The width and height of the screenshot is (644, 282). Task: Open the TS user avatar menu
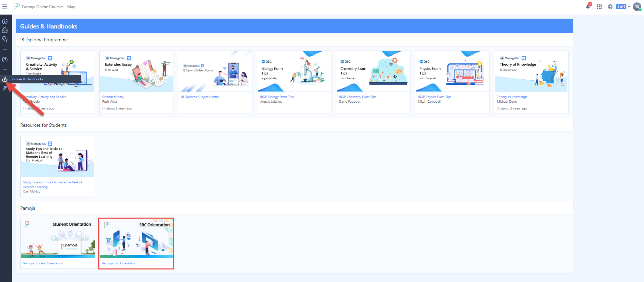click(x=637, y=7)
